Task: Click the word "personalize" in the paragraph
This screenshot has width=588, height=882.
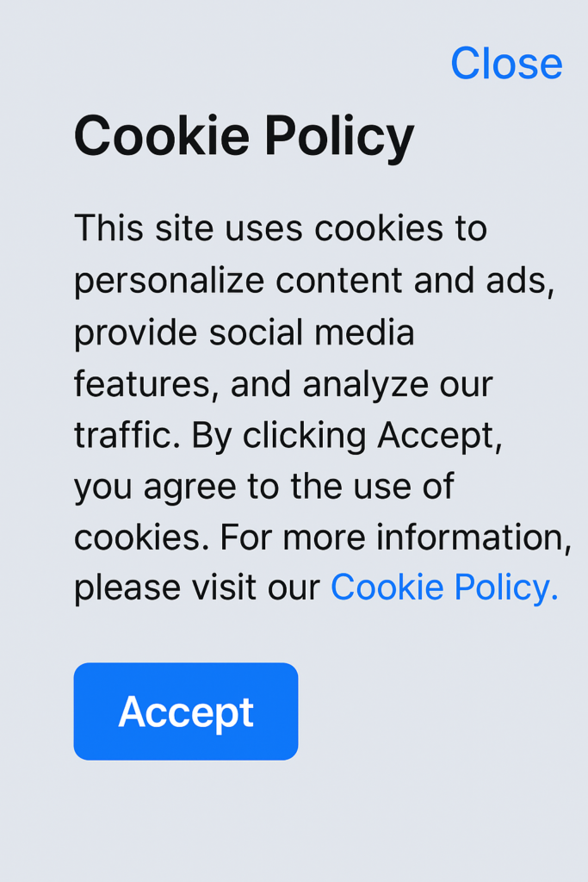Action: click(170, 282)
